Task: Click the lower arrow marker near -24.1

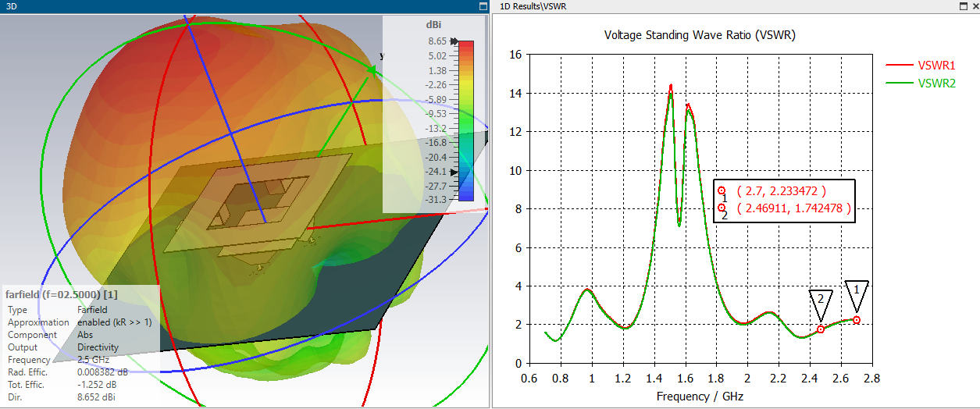Action: 454,172
